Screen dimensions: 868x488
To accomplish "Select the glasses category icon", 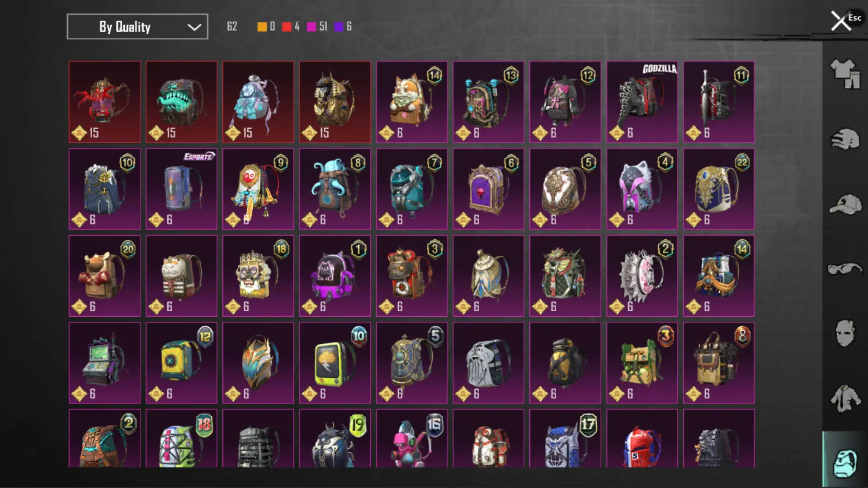I will (x=845, y=269).
